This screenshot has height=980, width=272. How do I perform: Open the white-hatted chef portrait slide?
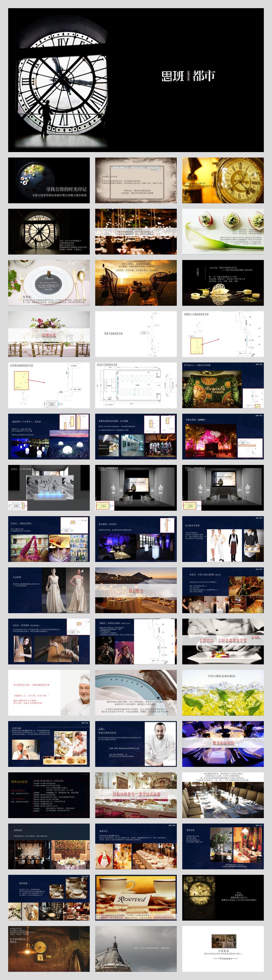click(49, 693)
